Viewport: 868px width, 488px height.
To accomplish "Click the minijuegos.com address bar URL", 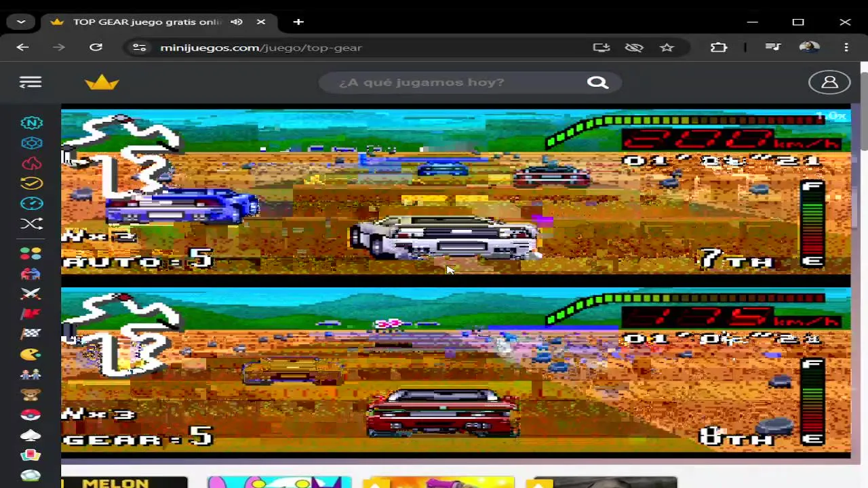I will pyautogui.click(x=261, y=47).
